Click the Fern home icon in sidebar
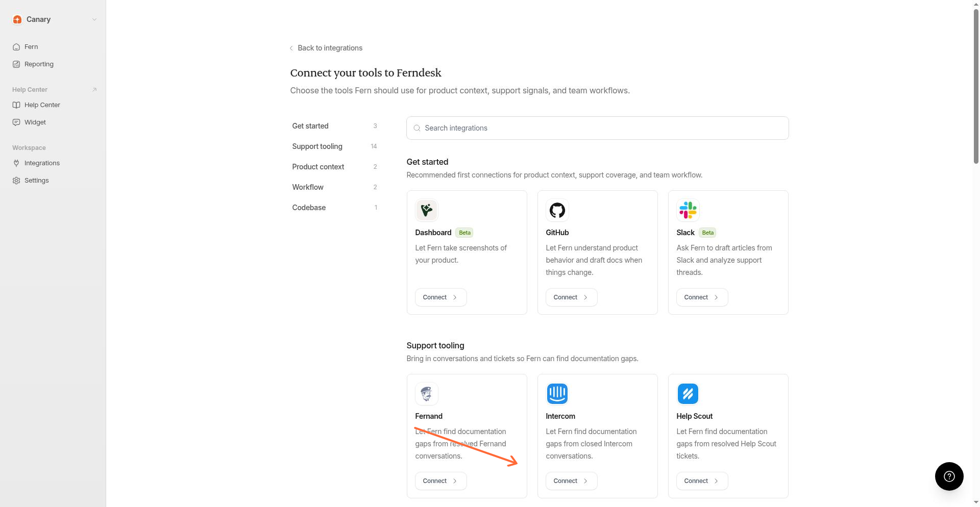The image size is (980, 507). tap(16, 47)
